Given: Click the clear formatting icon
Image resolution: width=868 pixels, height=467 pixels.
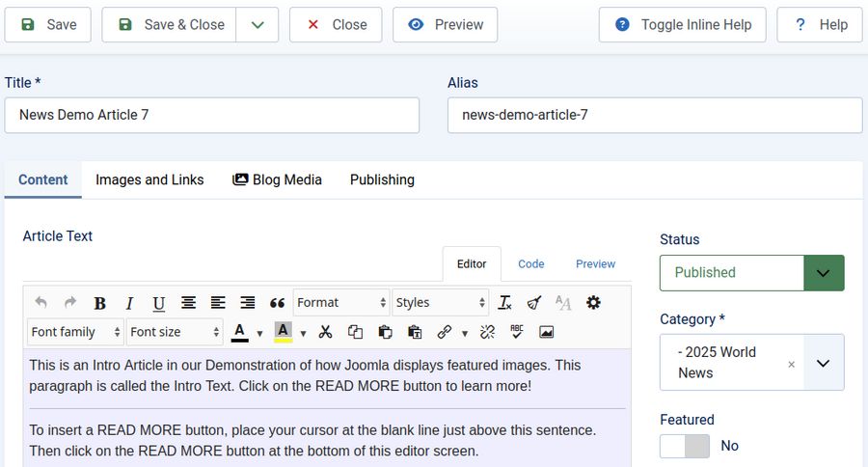Looking at the screenshot, I should pos(504,303).
